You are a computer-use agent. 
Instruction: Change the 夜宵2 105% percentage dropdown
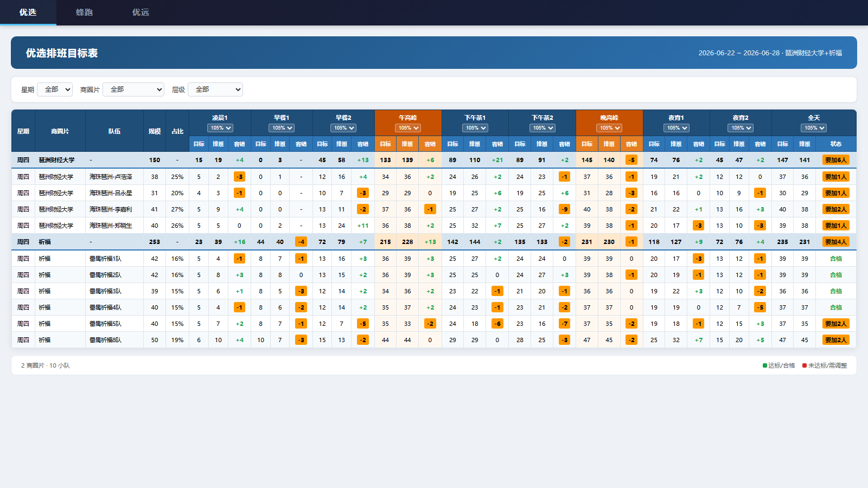pyautogui.click(x=741, y=128)
